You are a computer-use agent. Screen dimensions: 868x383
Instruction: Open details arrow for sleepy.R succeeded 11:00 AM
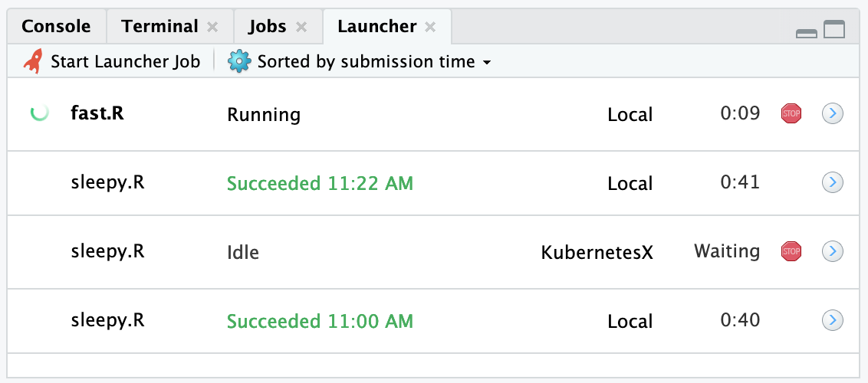point(832,319)
